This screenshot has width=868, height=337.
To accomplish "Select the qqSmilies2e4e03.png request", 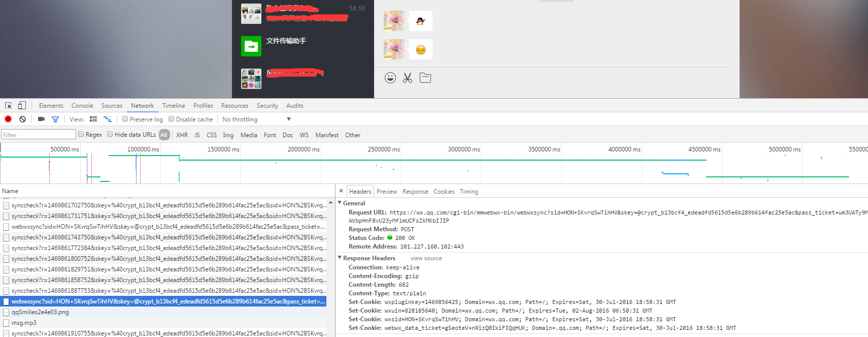I will 163,312.
